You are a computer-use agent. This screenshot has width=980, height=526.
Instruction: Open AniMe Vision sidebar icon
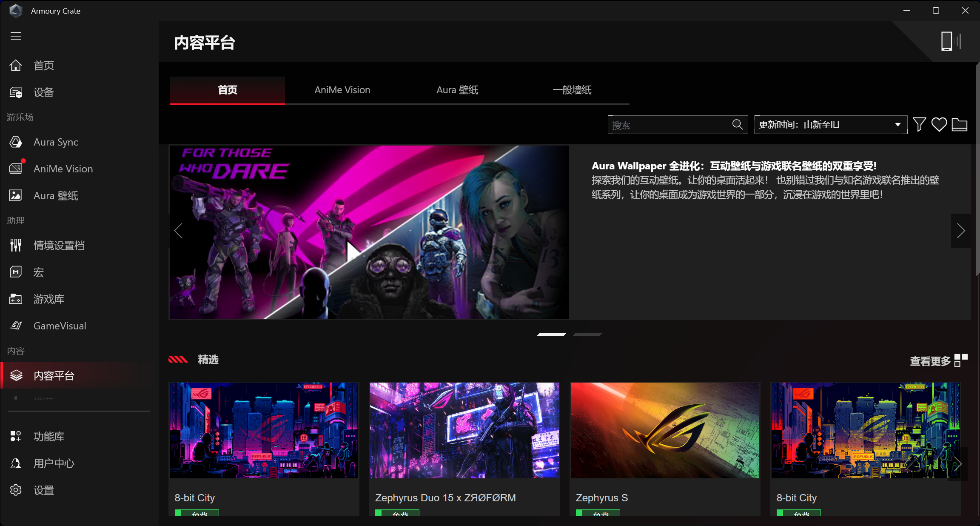(16, 169)
